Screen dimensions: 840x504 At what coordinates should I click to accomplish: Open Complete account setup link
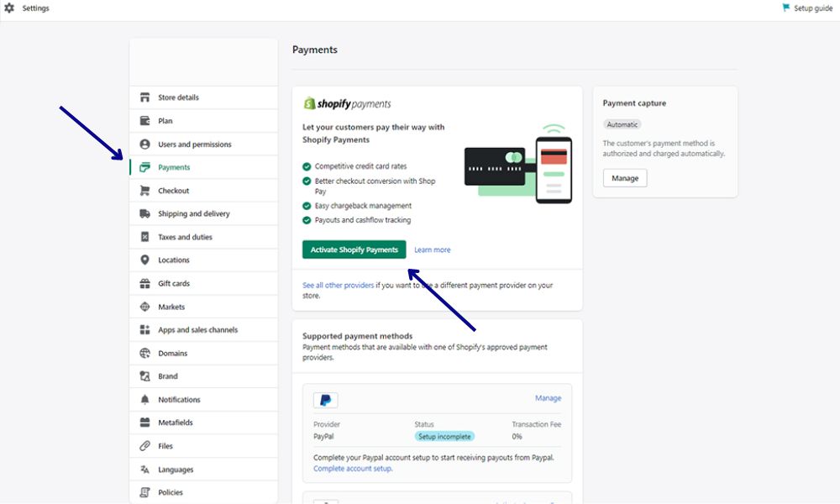click(353, 468)
